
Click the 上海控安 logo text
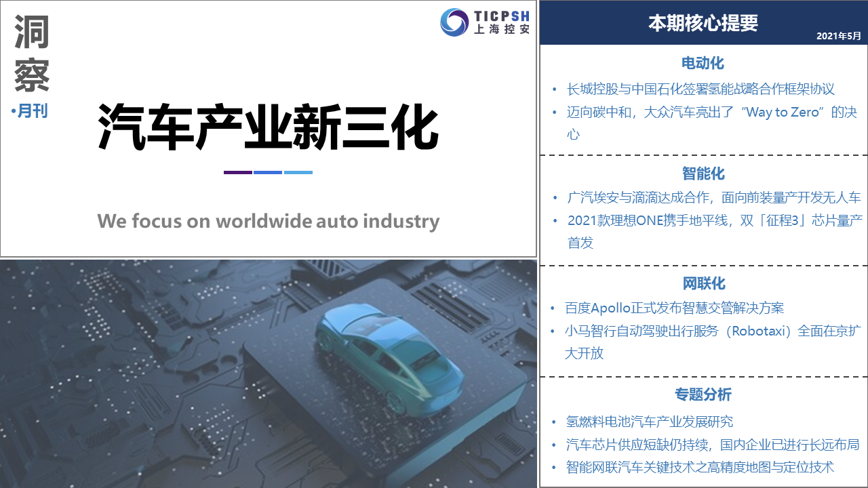501,30
